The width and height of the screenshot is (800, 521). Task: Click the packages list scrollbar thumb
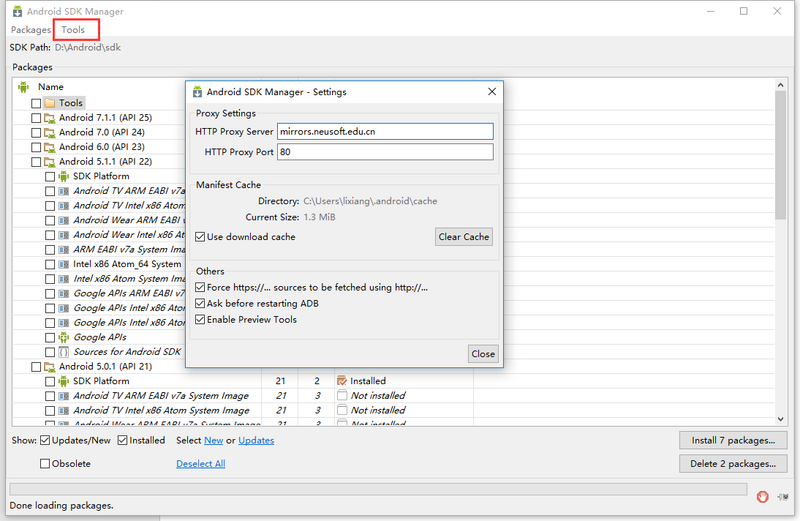coord(781,156)
